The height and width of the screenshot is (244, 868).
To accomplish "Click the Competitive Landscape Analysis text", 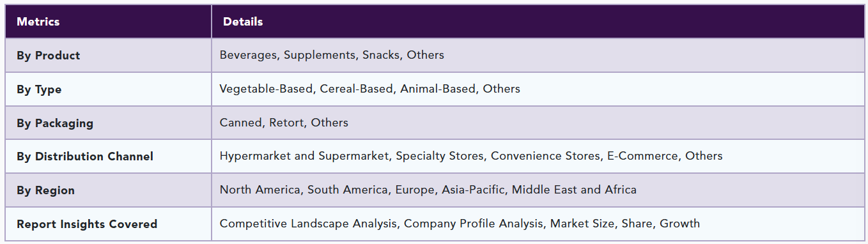I will (x=309, y=224).
